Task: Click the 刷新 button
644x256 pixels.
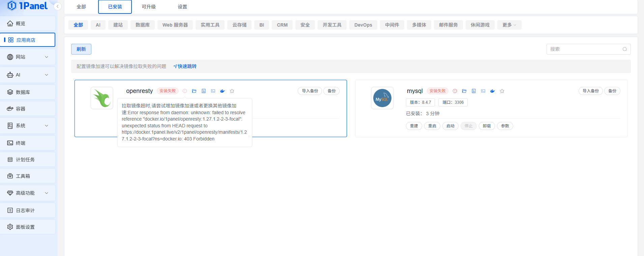Action: (81, 49)
